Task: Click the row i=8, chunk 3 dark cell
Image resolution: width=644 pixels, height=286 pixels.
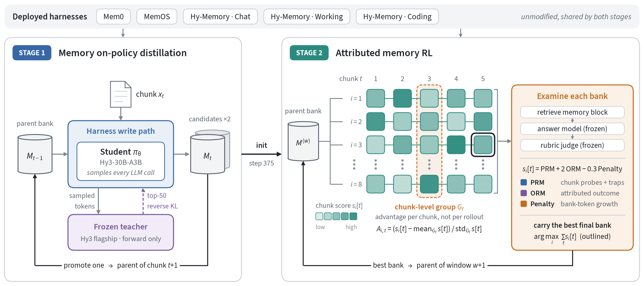Action: [x=429, y=184]
